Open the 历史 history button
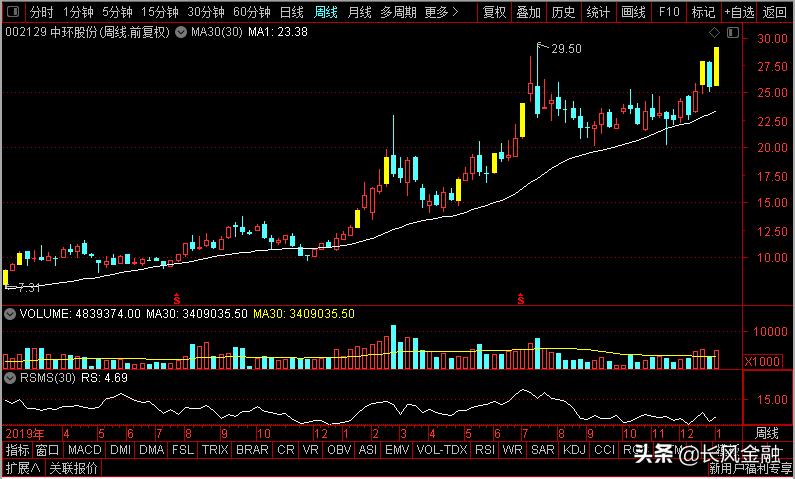The width and height of the screenshot is (795, 479). (563, 12)
